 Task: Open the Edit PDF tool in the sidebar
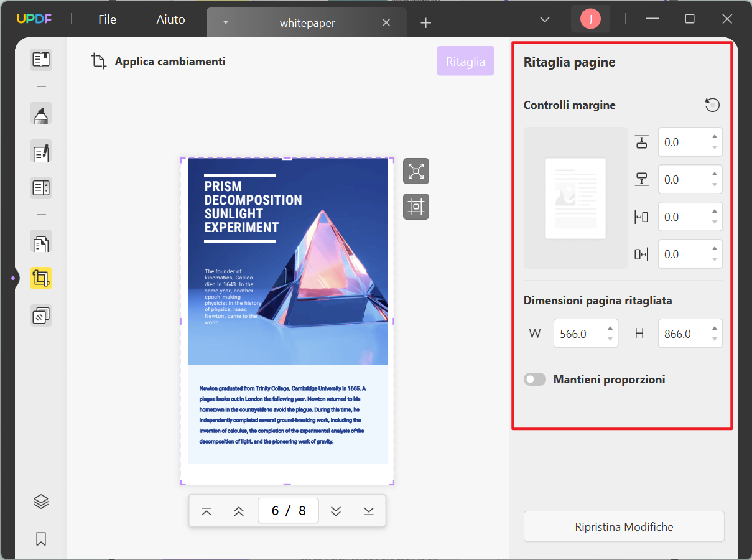(x=40, y=152)
